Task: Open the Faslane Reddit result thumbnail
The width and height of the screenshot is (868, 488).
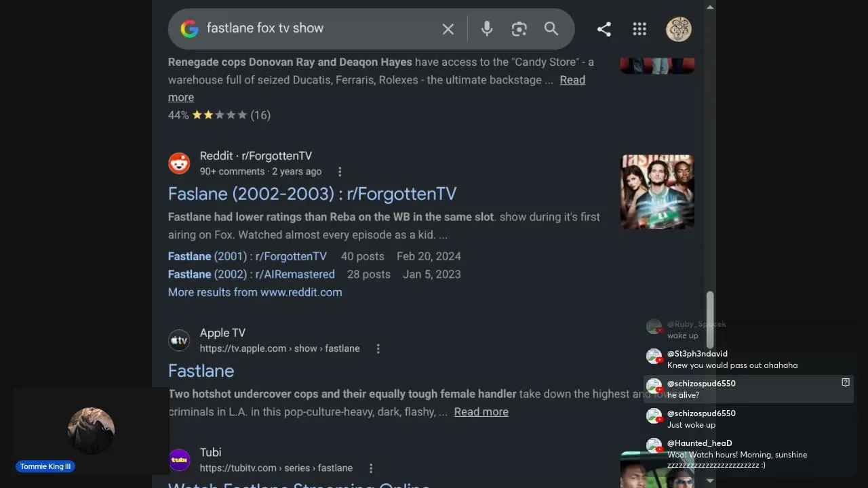Action: (x=657, y=192)
